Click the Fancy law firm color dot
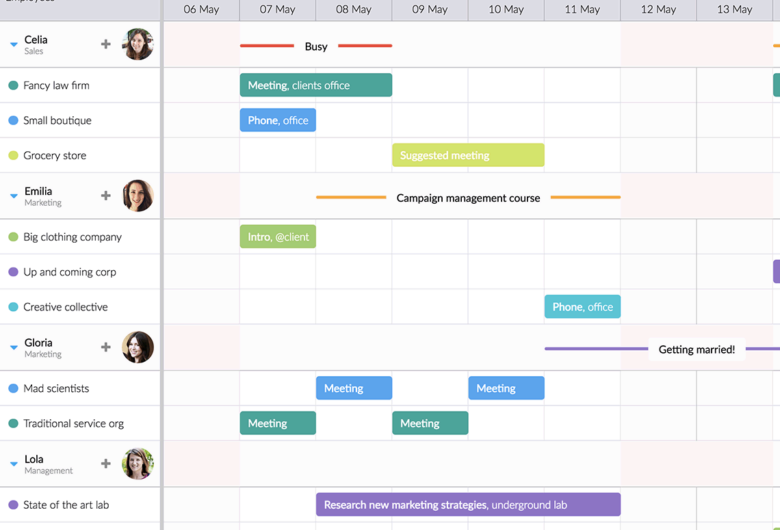The width and height of the screenshot is (780, 530). pos(13,86)
